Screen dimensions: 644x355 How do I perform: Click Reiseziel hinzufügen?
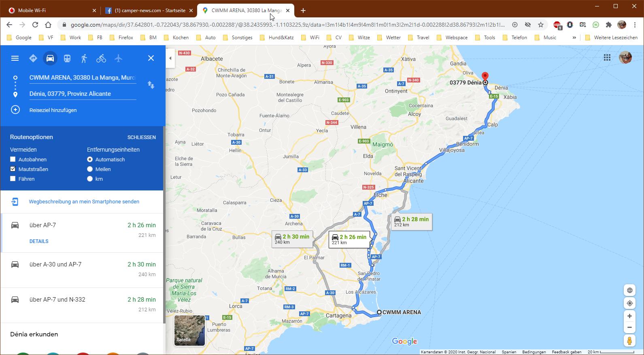(53, 110)
